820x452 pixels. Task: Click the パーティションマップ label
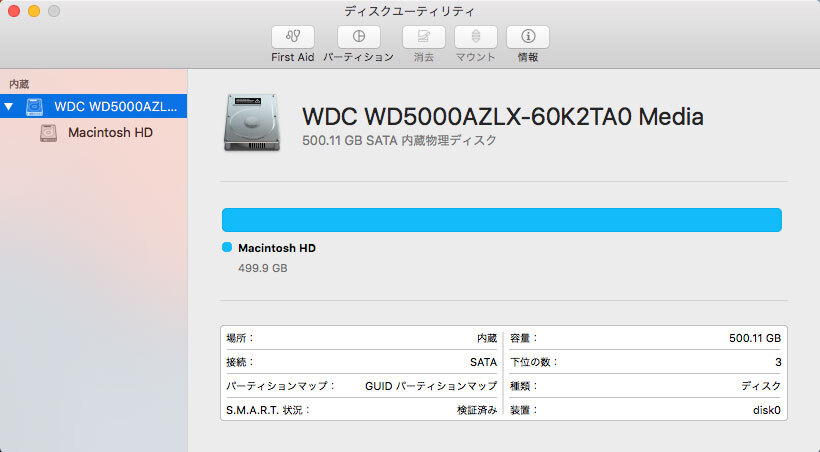(x=280, y=386)
